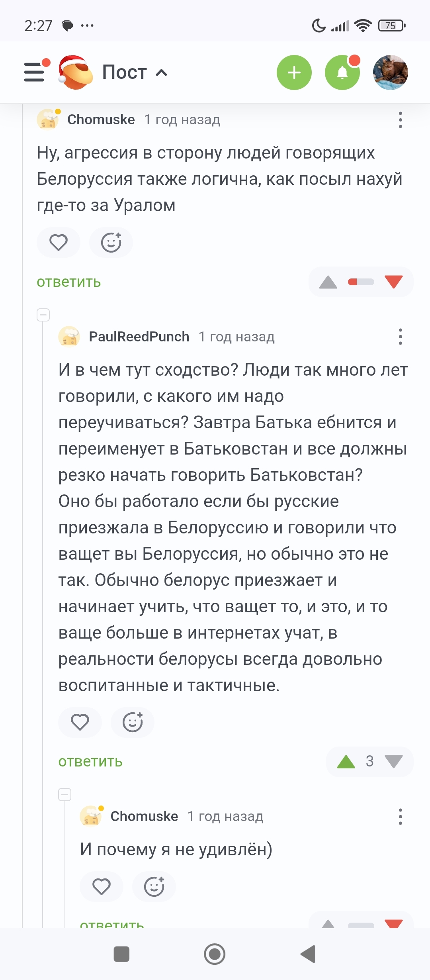Downvote the first Chomuske comment
The image size is (430, 980).
point(394,282)
